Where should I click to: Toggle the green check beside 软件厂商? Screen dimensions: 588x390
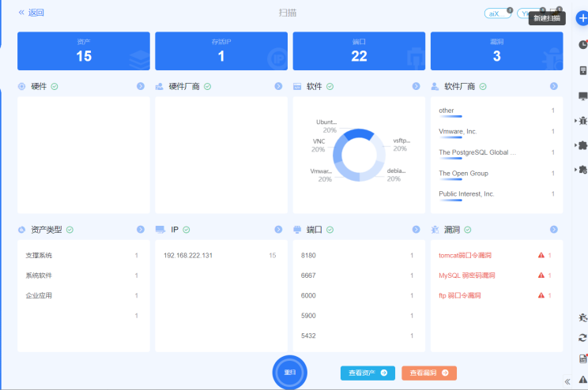(x=482, y=86)
